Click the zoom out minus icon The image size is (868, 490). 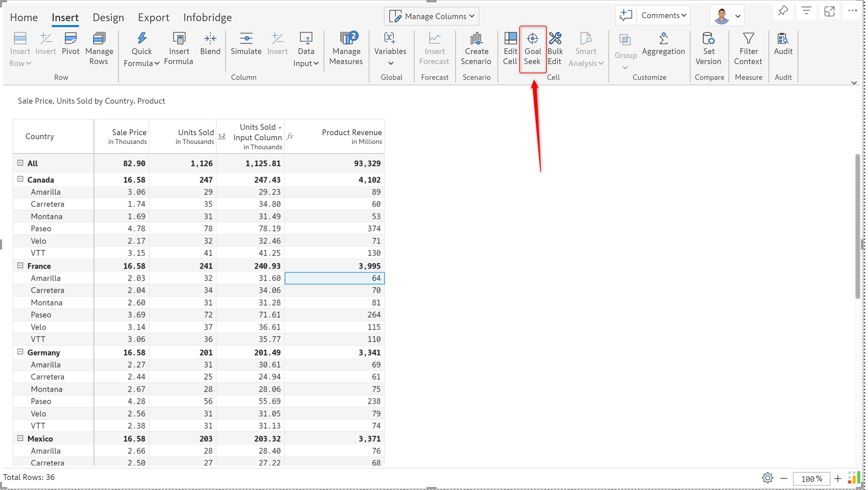point(784,479)
